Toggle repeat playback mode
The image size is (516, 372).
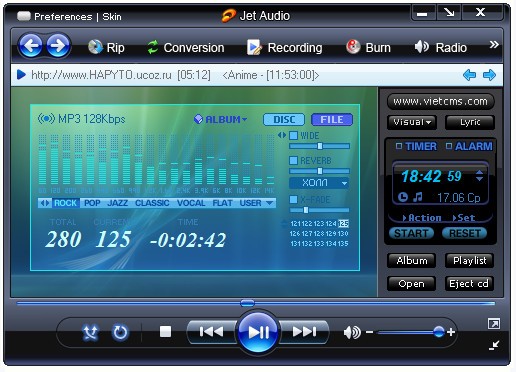120,332
